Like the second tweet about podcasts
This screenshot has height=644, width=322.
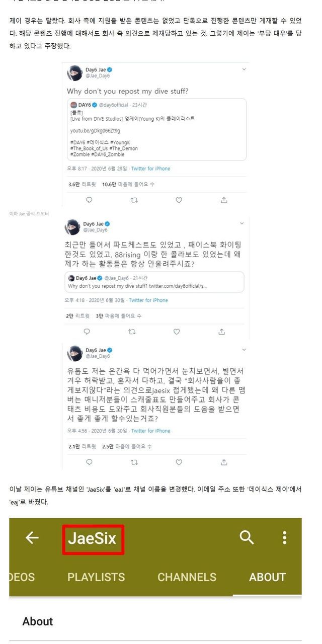[x=177, y=332]
